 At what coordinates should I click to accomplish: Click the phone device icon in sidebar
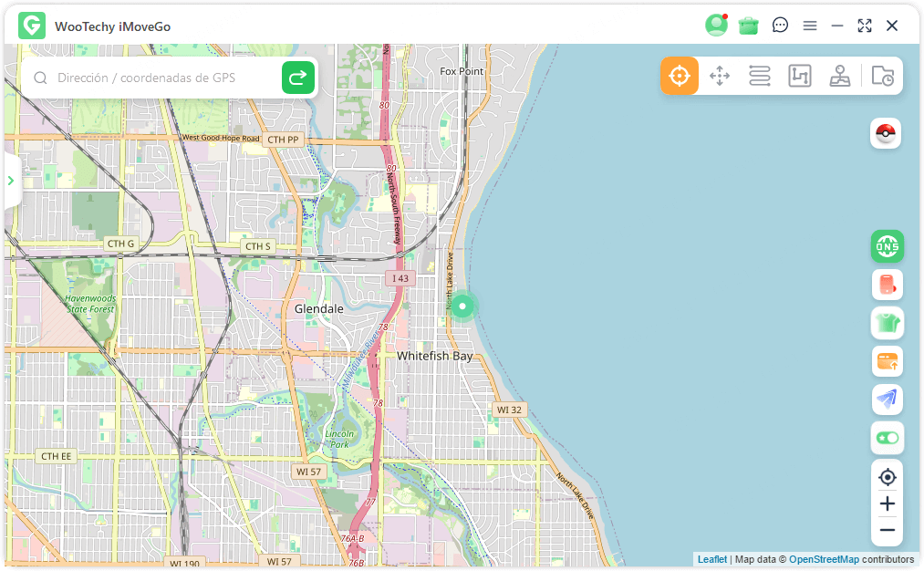[x=886, y=285]
